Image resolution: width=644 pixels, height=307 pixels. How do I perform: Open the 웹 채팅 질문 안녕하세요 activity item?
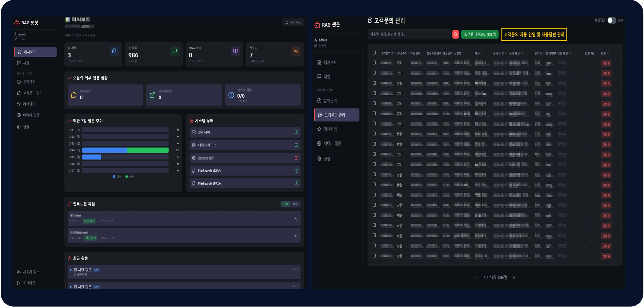pyautogui.click(x=184, y=272)
